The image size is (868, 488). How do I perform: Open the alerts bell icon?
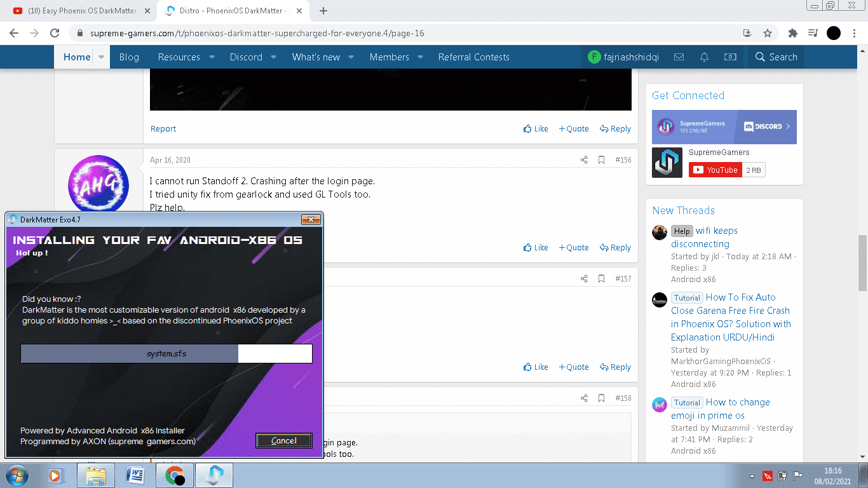[x=704, y=57]
